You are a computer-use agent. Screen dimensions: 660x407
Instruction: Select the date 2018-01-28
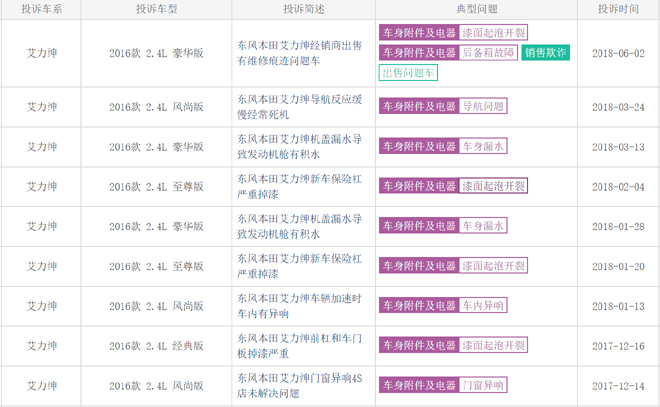(618, 226)
